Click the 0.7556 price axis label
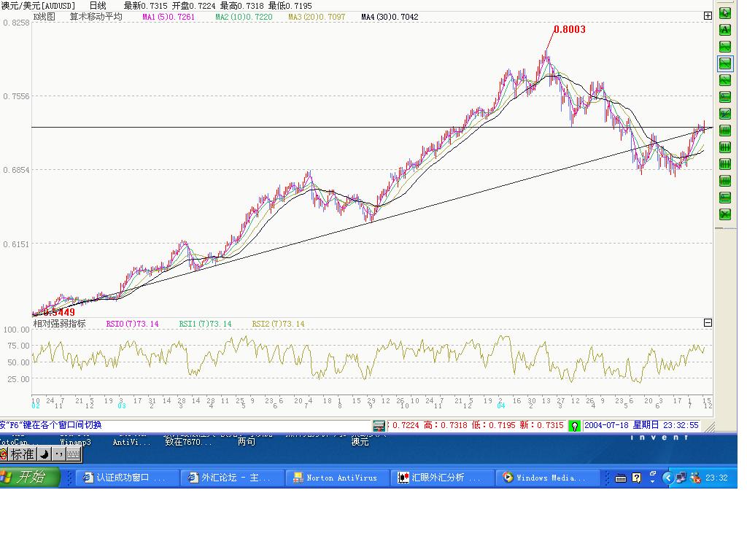This screenshot has height=560, width=747. (x=16, y=96)
